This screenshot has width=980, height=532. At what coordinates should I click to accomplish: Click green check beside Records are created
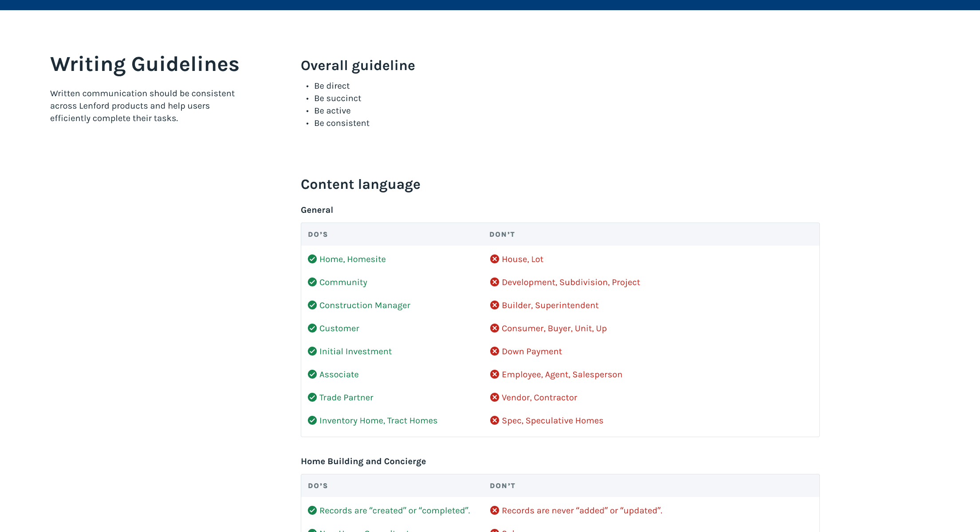pyautogui.click(x=312, y=510)
